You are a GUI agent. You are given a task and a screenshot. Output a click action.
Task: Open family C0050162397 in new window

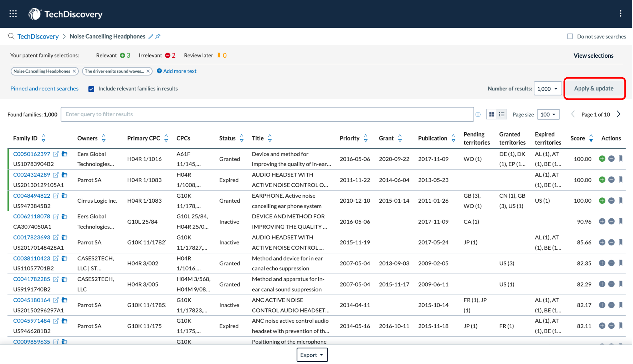(x=56, y=154)
